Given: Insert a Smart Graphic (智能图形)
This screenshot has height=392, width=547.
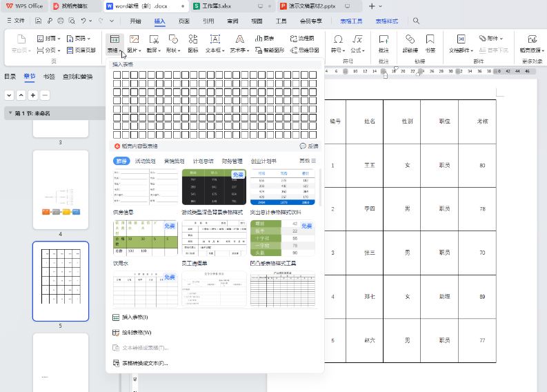Looking at the screenshot, I should (270, 50).
